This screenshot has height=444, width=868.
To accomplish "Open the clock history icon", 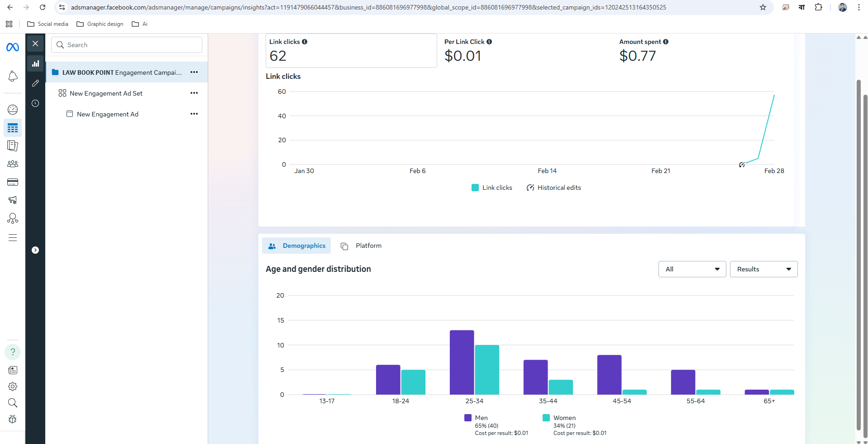I will click(x=35, y=103).
